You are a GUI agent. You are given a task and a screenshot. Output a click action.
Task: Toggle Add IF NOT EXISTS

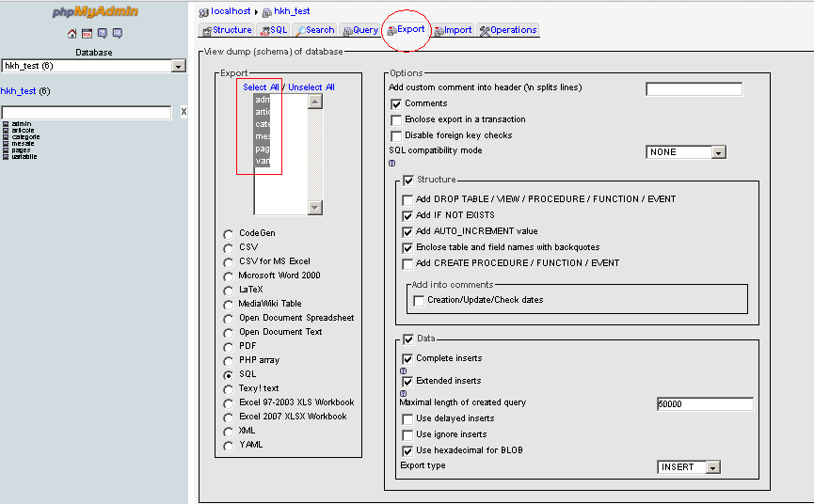pos(407,215)
